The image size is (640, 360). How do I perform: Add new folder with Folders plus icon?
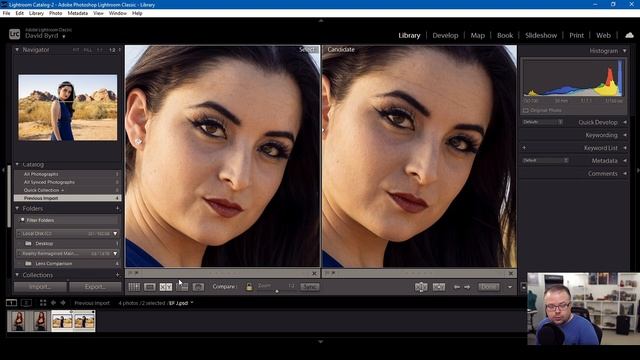[117, 209]
